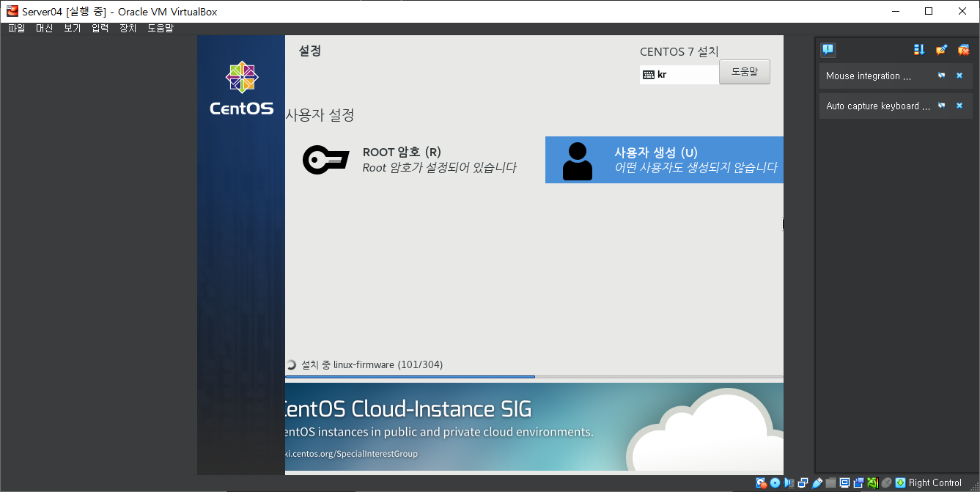The width and height of the screenshot is (980, 492).
Task: Click the optical disk status icon
Action: (x=775, y=482)
